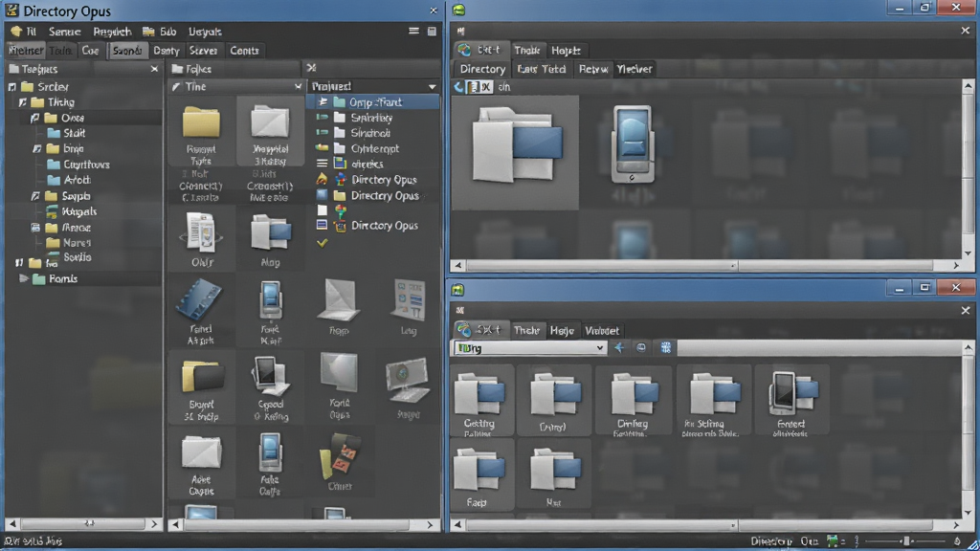Click the large folder thumbnail in top-right window
This screenshot has width=980, height=551.
pyautogui.click(x=515, y=152)
